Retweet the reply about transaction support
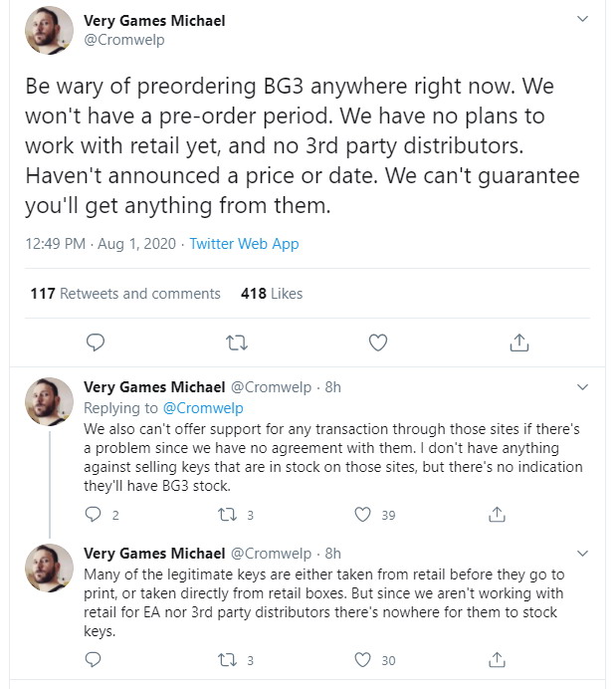The image size is (616, 689). click(x=228, y=515)
